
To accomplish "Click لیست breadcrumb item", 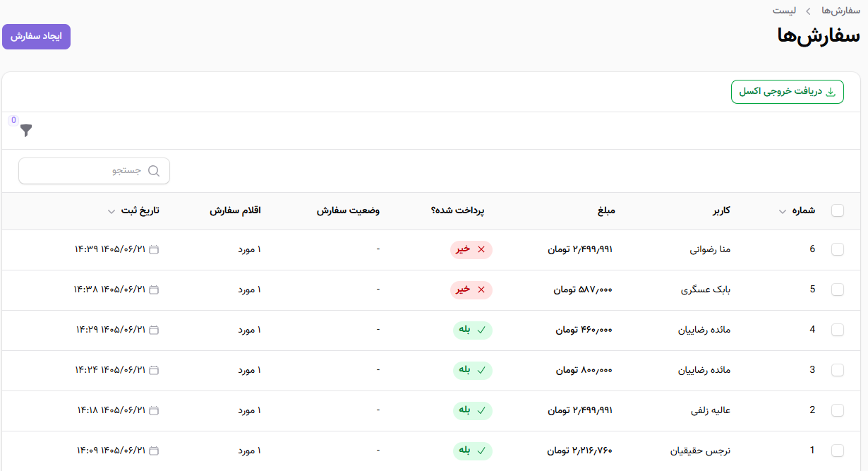I will (x=784, y=11).
